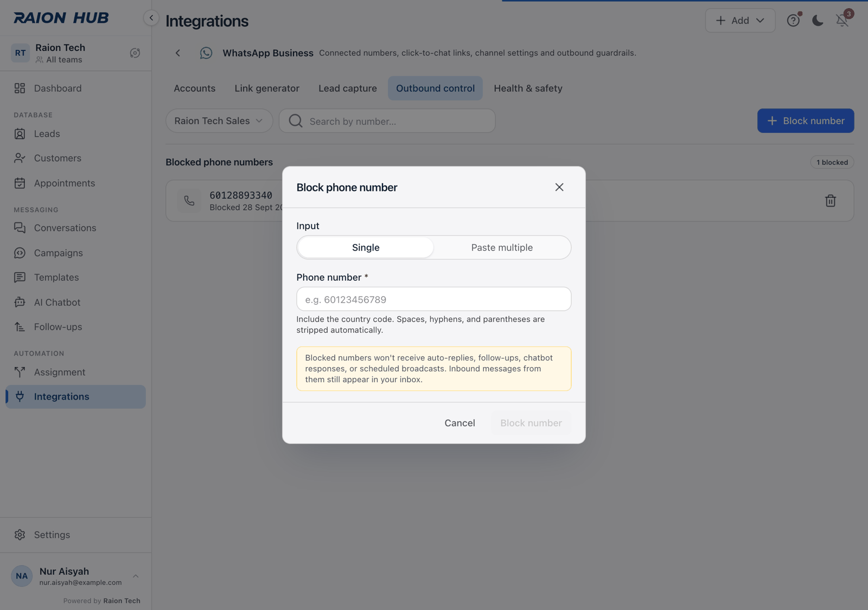
Task: Open the Campaigns section
Action: click(75, 253)
